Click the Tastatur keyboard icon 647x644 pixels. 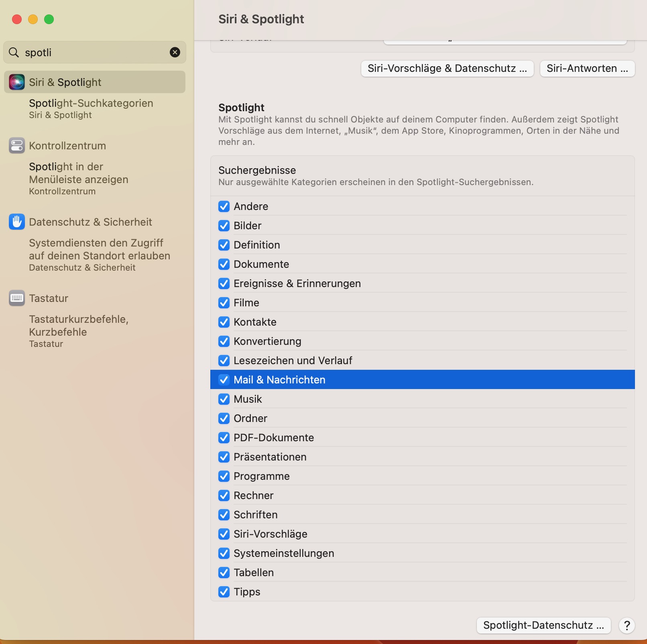pyautogui.click(x=17, y=298)
